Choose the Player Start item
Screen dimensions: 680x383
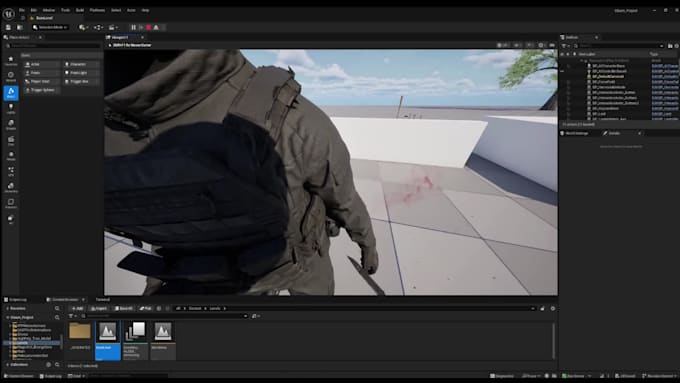pyautogui.click(x=42, y=82)
